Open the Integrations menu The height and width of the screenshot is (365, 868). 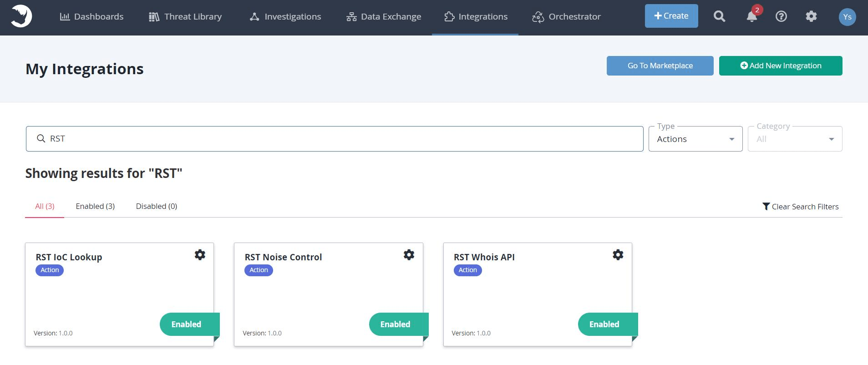(476, 17)
